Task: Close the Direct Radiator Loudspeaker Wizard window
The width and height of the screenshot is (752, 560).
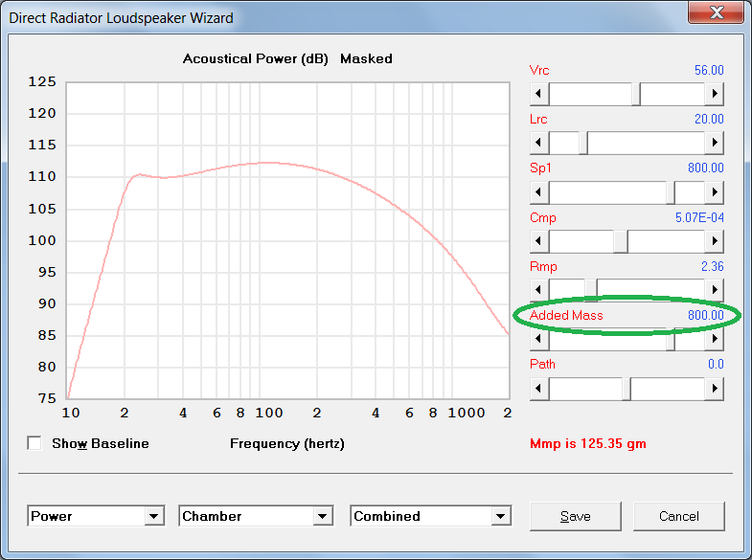Action: click(716, 12)
